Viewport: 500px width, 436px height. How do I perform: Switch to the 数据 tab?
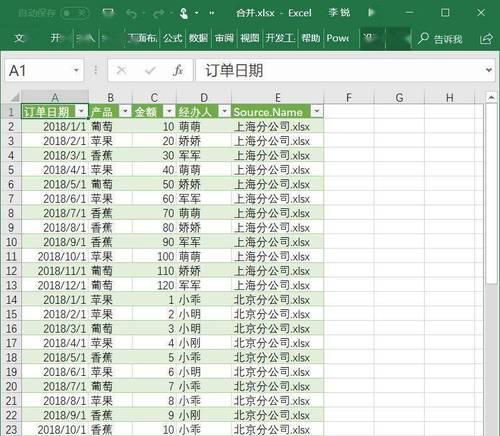(198, 38)
